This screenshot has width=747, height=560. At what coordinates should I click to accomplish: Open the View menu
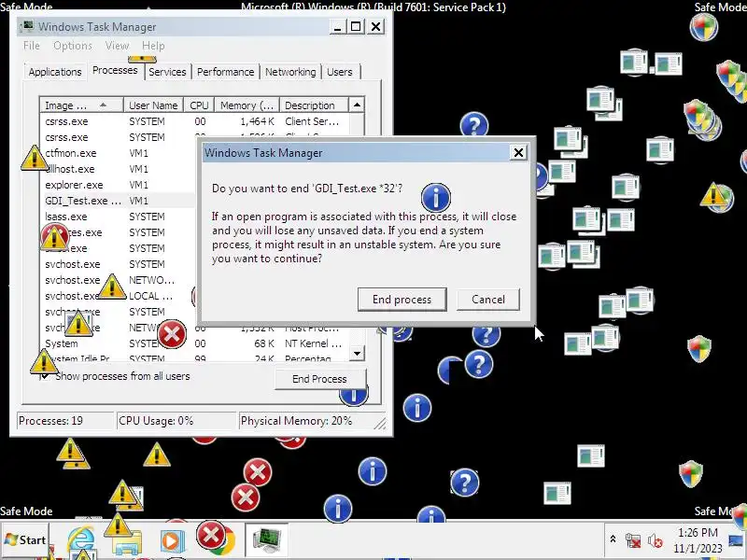pyautogui.click(x=117, y=46)
